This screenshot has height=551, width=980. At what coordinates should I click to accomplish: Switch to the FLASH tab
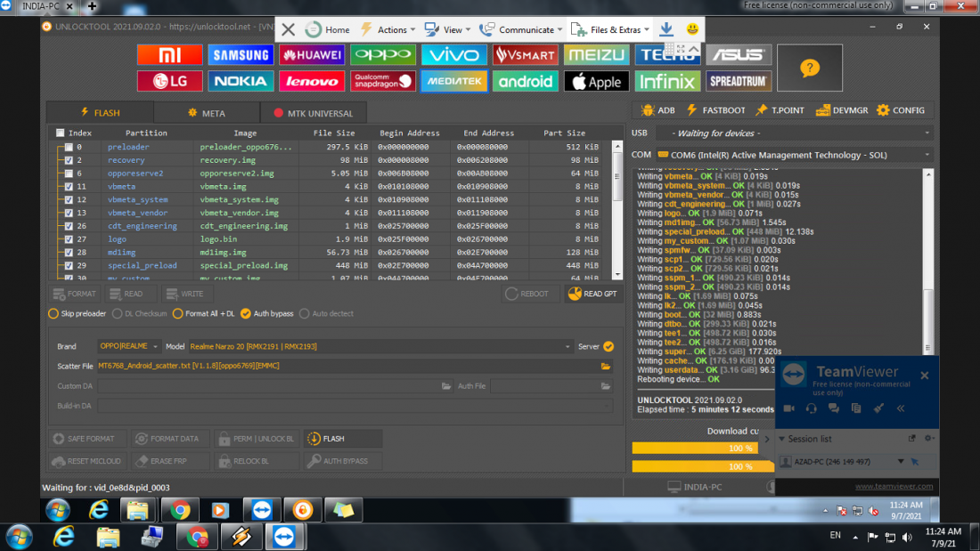click(x=100, y=113)
